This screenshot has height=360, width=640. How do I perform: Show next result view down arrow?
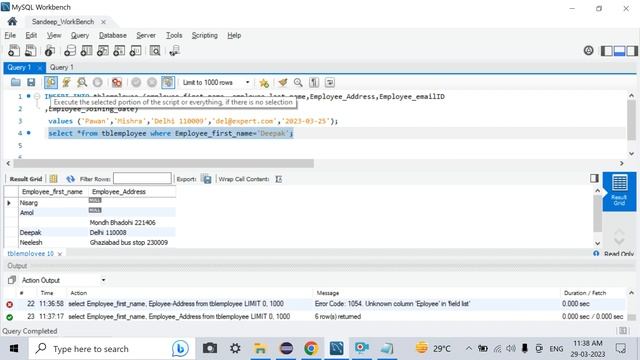tap(619, 241)
